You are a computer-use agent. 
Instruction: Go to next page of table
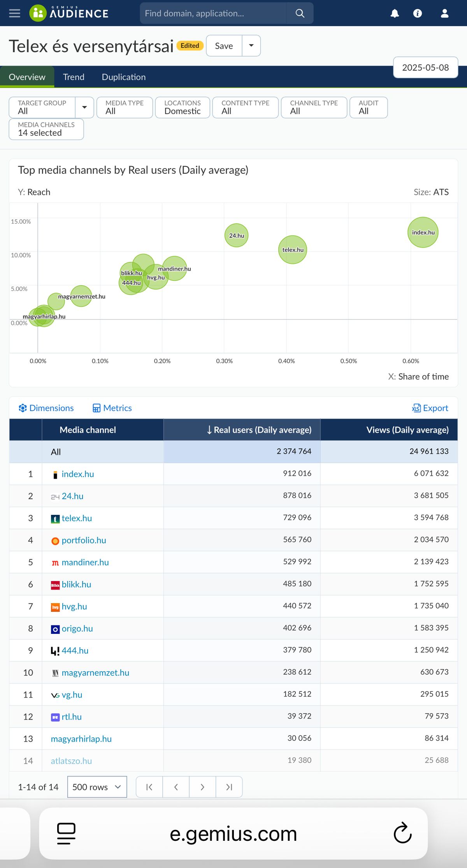point(202,787)
